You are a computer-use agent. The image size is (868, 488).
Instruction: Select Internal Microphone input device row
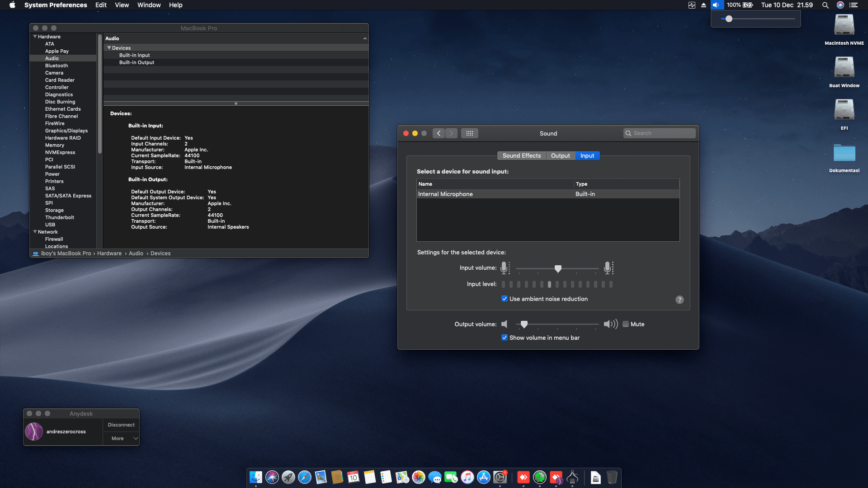pos(548,194)
